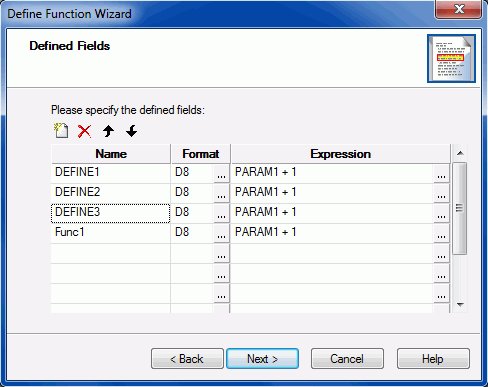The height and width of the screenshot is (387, 488).
Task: Select the DEFINE3 name cell
Action: (x=110, y=213)
